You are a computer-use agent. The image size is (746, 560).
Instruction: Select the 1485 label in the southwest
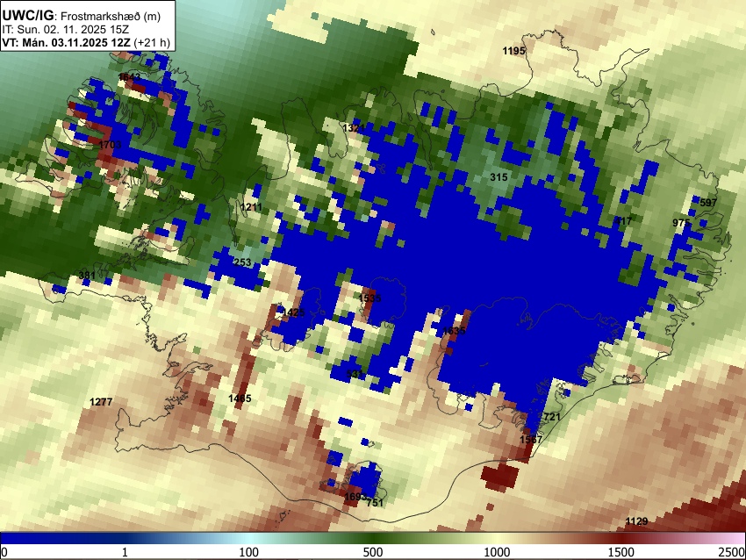tap(240, 398)
